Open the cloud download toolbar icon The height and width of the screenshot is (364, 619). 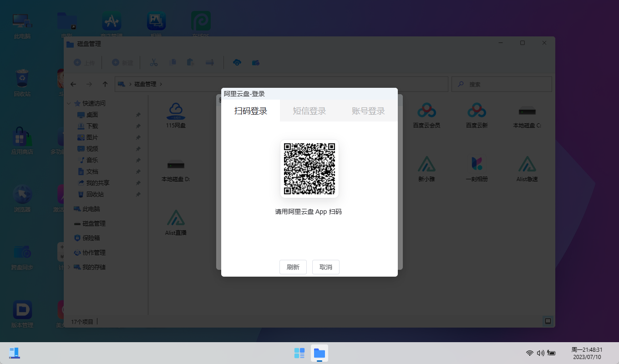(x=237, y=62)
